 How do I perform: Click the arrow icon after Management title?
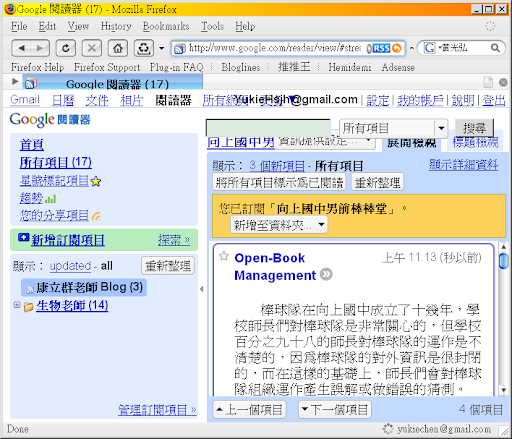click(326, 274)
